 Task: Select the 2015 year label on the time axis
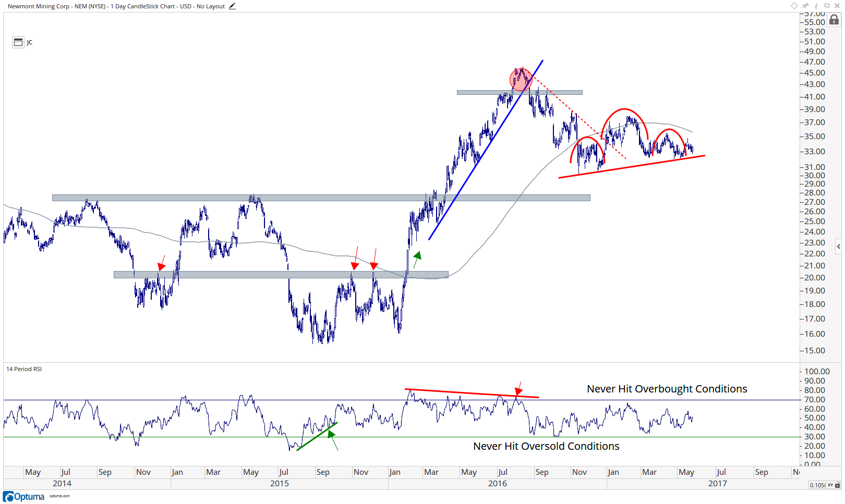pyautogui.click(x=280, y=484)
